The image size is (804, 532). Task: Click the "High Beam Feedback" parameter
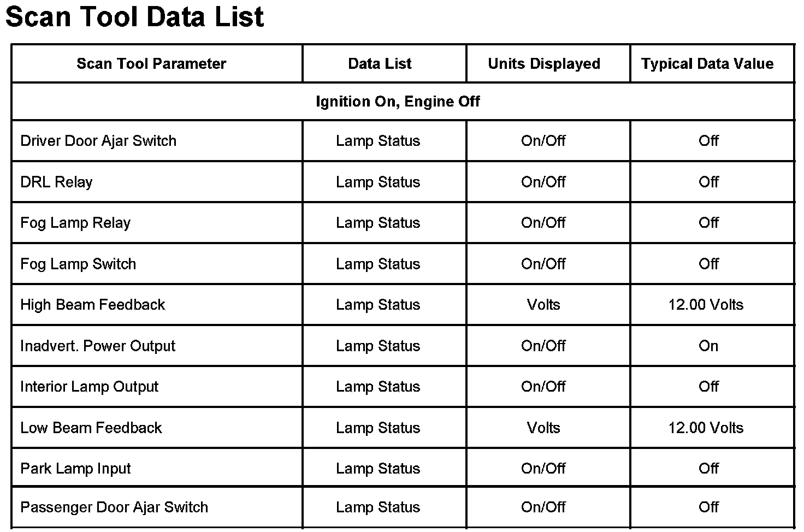click(92, 305)
